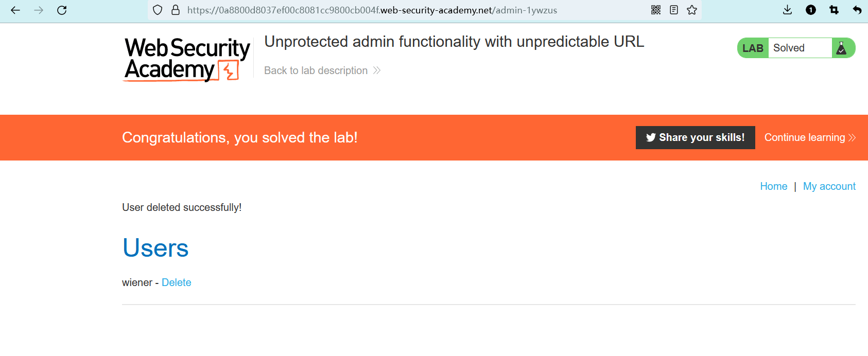Click the undo arrow toolbar icon

tap(857, 10)
